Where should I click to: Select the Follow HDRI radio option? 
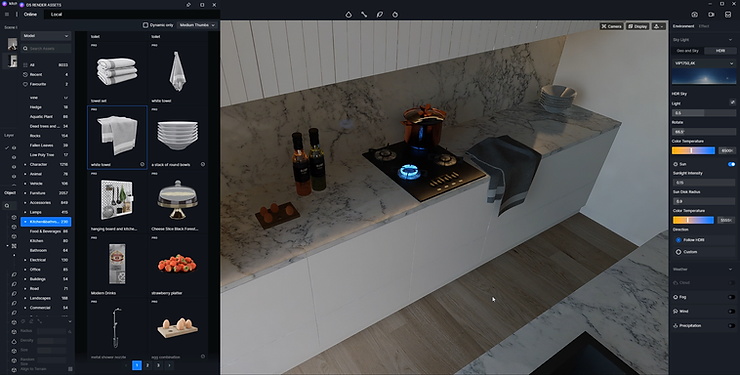click(679, 240)
